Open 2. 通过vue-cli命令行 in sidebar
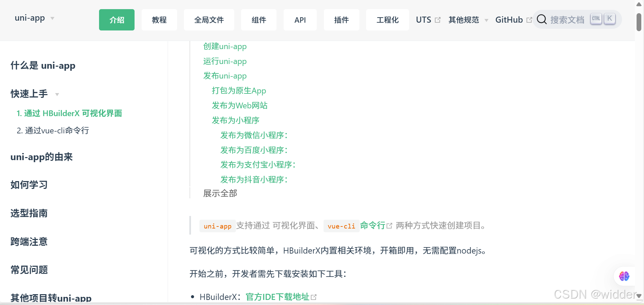Image resolution: width=644 pixels, height=305 pixels. click(53, 130)
